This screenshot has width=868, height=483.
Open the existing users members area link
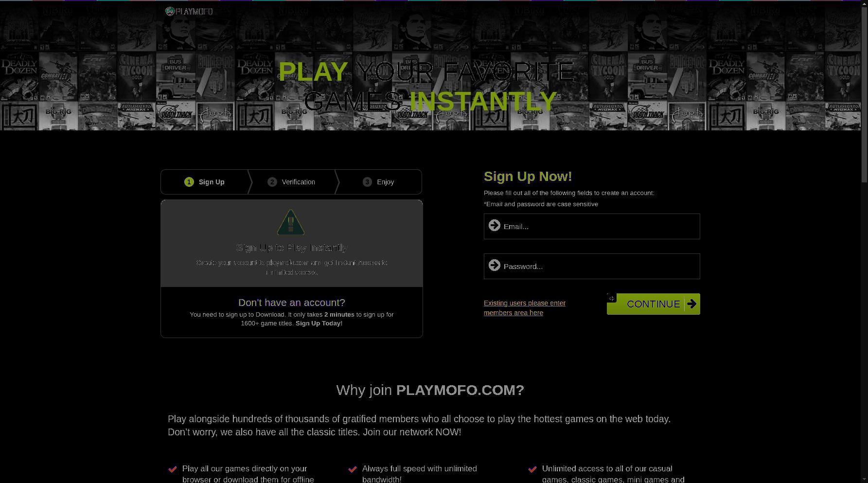[525, 308]
